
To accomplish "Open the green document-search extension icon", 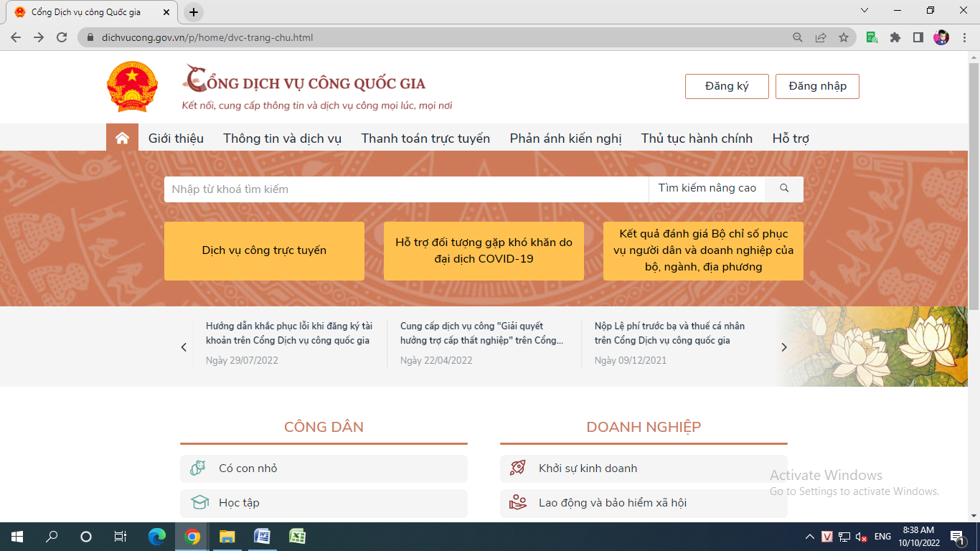I will click(872, 37).
